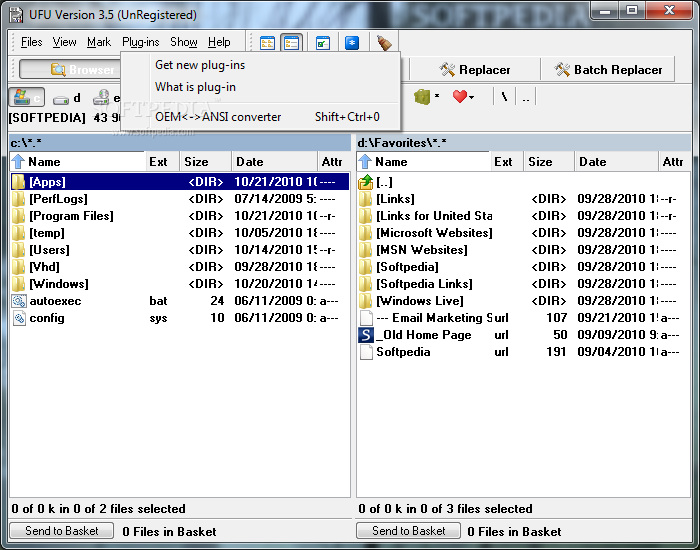Select the autoexec bat file icon
Viewport: 700px width, 550px height.
[x=19, y=301]
